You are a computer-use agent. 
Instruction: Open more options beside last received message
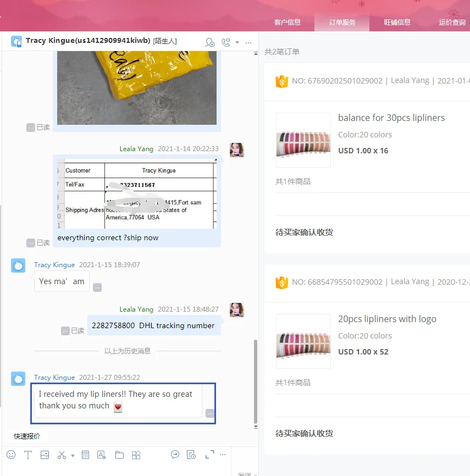coord(209,413)
